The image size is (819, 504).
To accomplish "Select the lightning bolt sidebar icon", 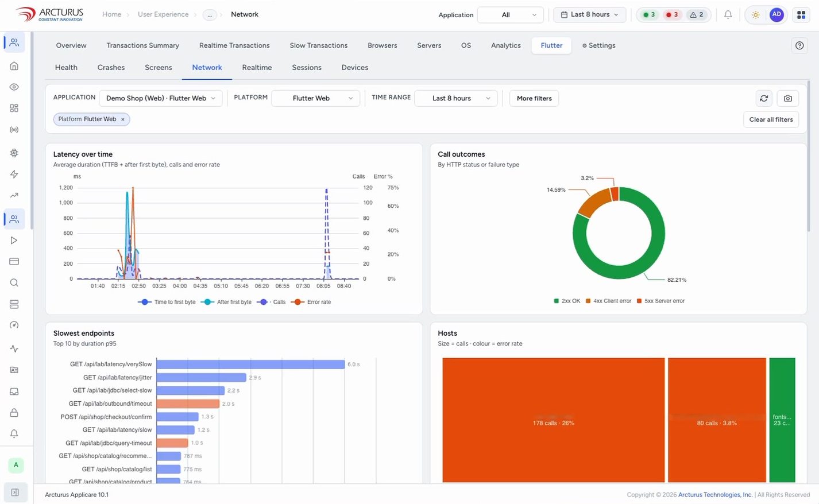I will pos(14,174).
